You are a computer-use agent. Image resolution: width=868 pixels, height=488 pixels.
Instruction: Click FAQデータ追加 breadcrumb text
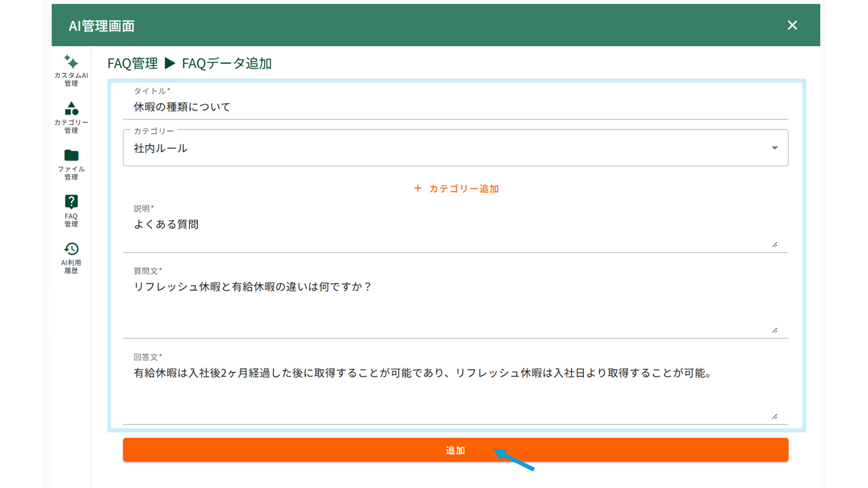click(226, 64)
